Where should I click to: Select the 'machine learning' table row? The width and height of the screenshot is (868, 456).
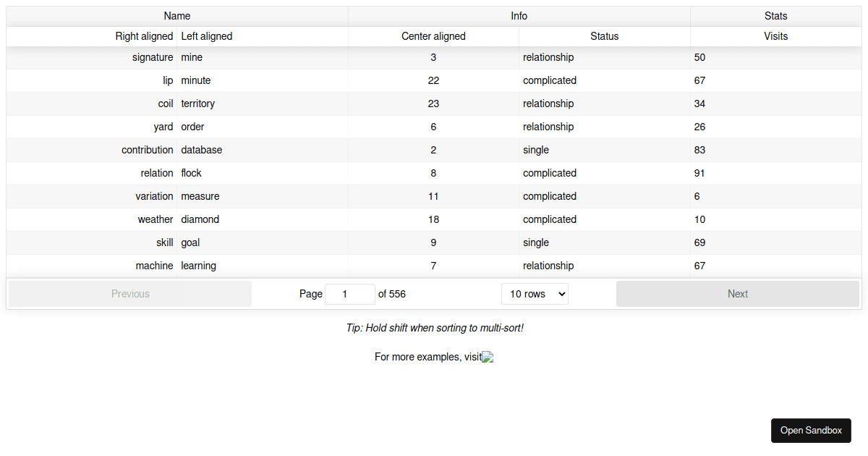coord(199,266)
